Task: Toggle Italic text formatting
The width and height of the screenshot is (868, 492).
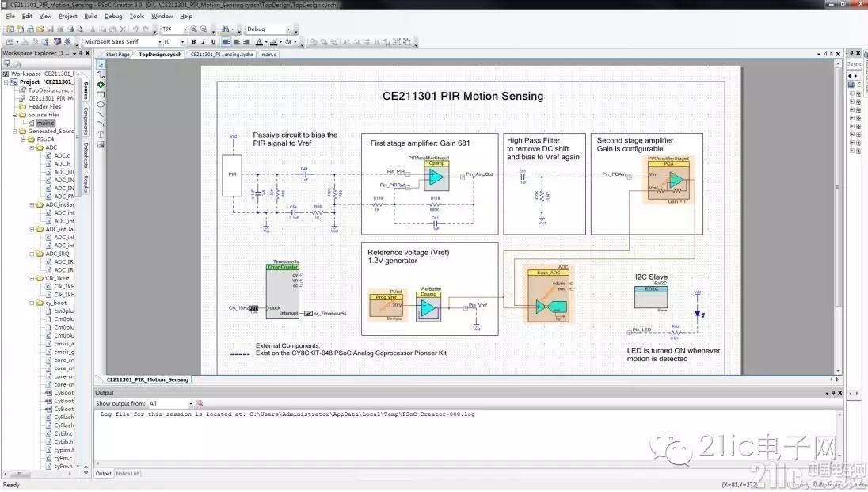Action: (x=204, y=41)
